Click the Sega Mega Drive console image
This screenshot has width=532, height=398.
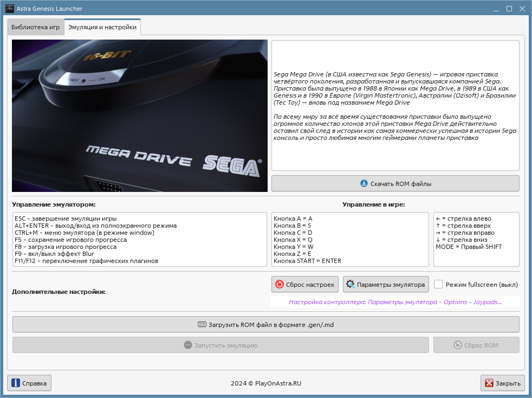click(140, 116)
